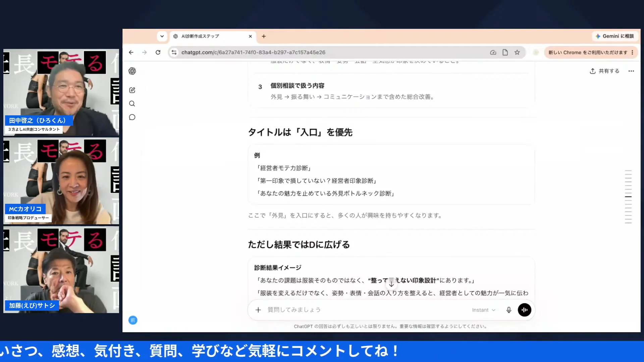Open conversation options three-dot menu

click(x=631, y=71)
